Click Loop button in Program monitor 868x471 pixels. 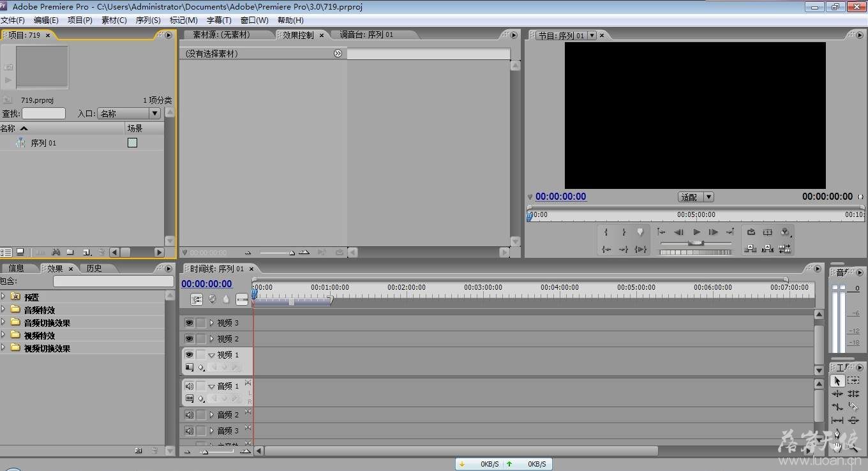tap(751, 232)
